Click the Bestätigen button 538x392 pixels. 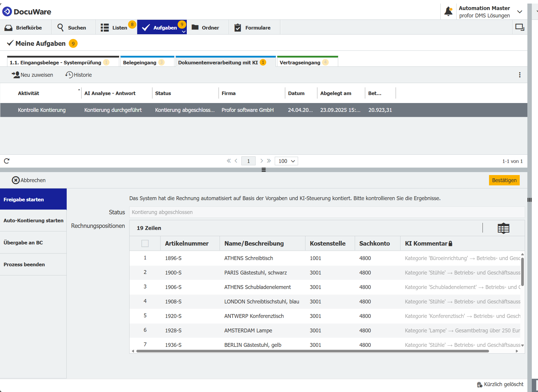504,180
